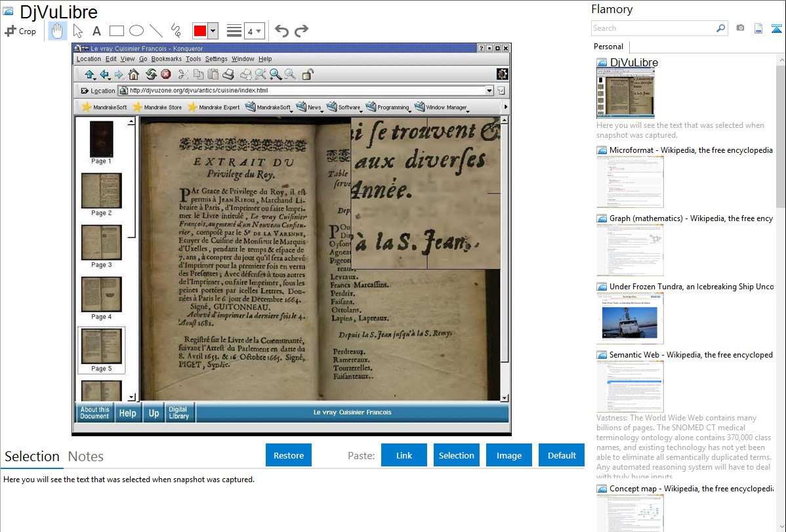The image size is (786, 532).
Task: Click the document page icon beside camera
Action: click(x=758, y=28)
